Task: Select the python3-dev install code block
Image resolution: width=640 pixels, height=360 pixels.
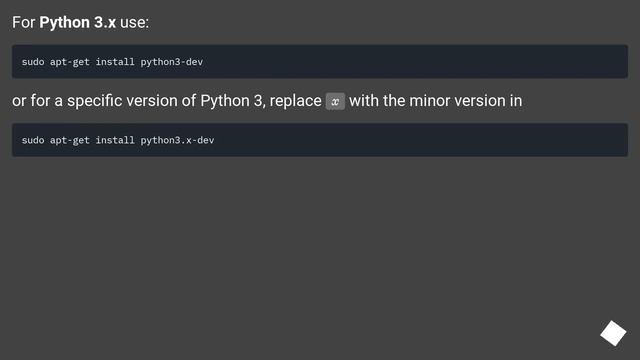Action: coord(320,62)
